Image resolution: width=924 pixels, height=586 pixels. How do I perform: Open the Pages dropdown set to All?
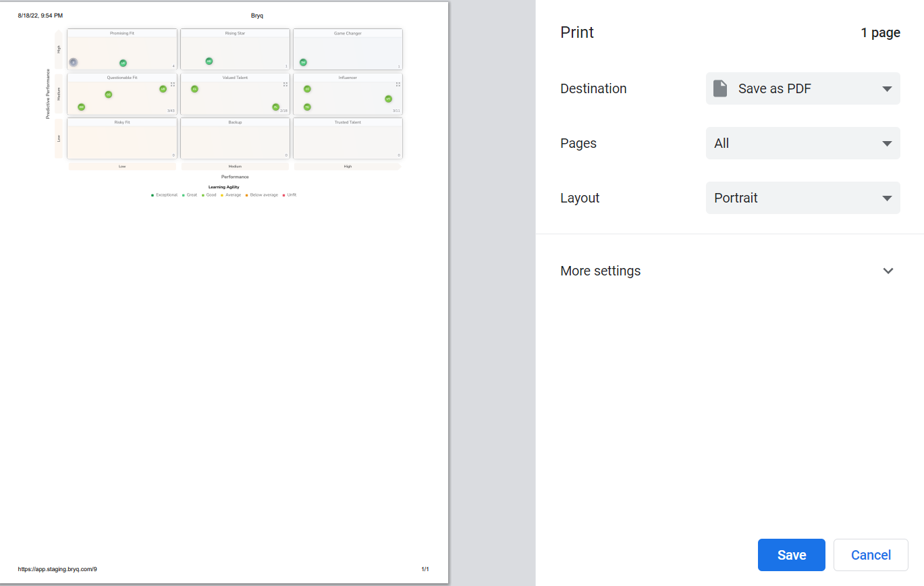pos(803,143)
